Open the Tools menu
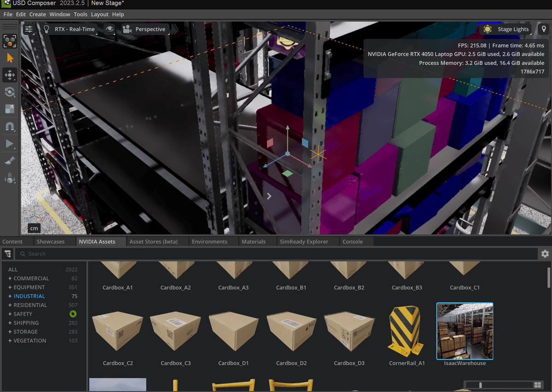The image size is (552, 392). pos(80,14)
